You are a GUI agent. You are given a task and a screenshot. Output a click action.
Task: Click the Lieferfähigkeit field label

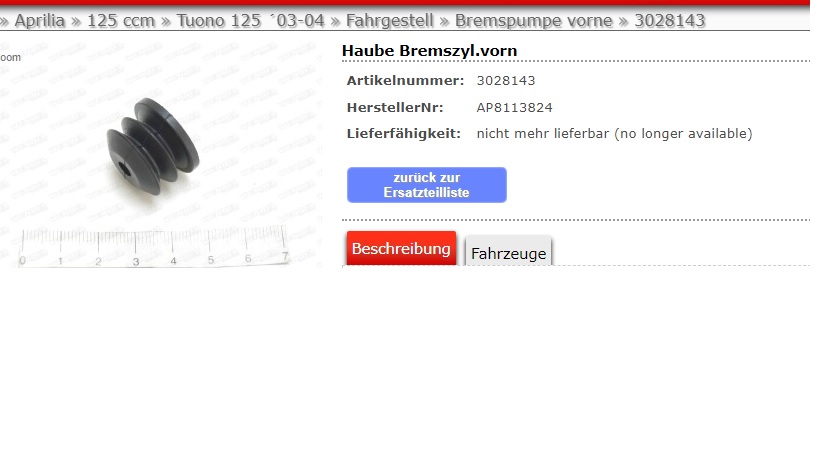(404, 134)
